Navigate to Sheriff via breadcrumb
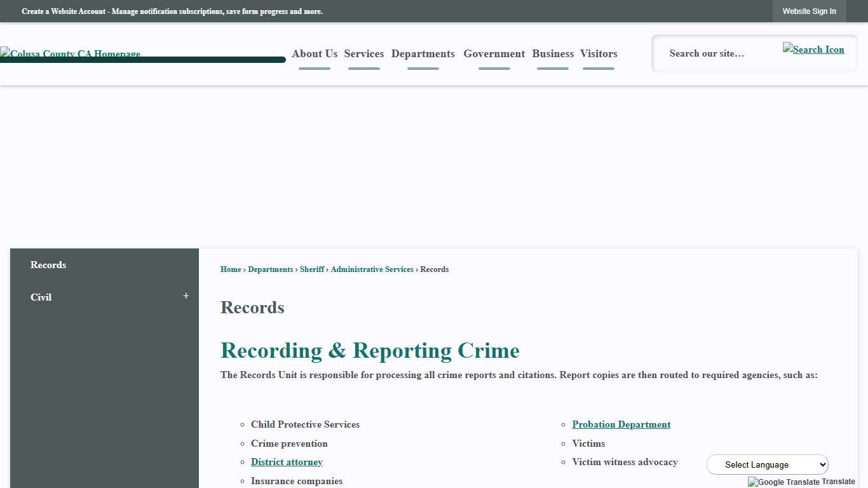The width and height of the screenshot is (868, 488). 311,269
